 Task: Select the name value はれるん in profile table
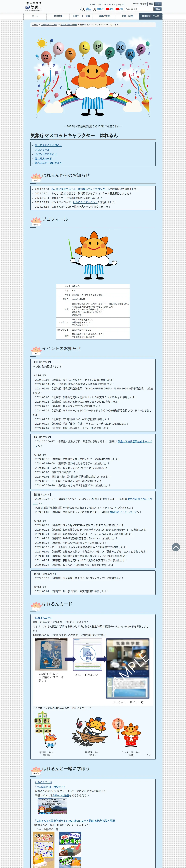coord(75,286)
